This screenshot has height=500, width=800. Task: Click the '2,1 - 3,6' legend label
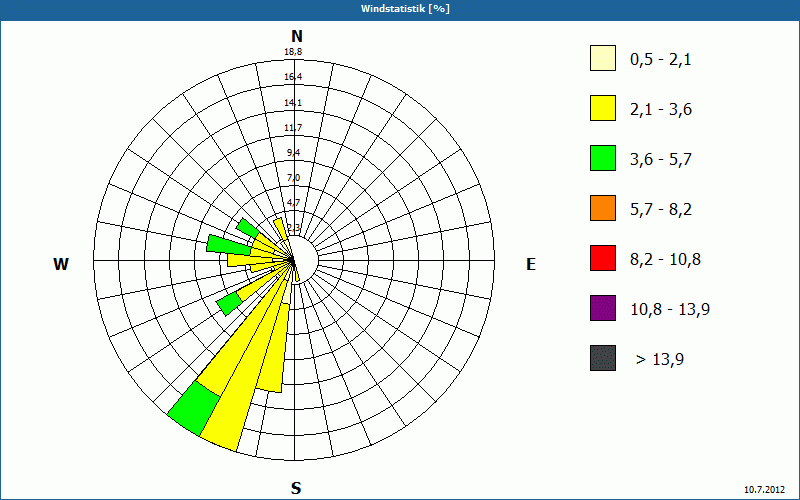(661, 110)
